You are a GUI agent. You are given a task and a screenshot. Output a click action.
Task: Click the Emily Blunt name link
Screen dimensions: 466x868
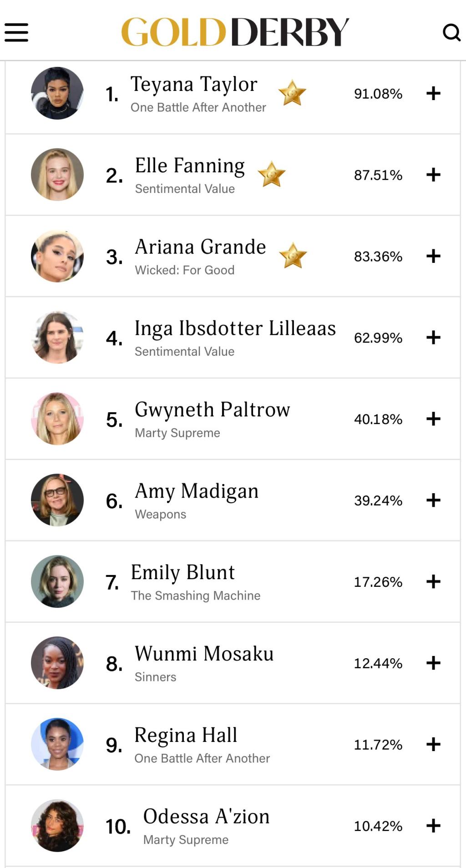182,573
